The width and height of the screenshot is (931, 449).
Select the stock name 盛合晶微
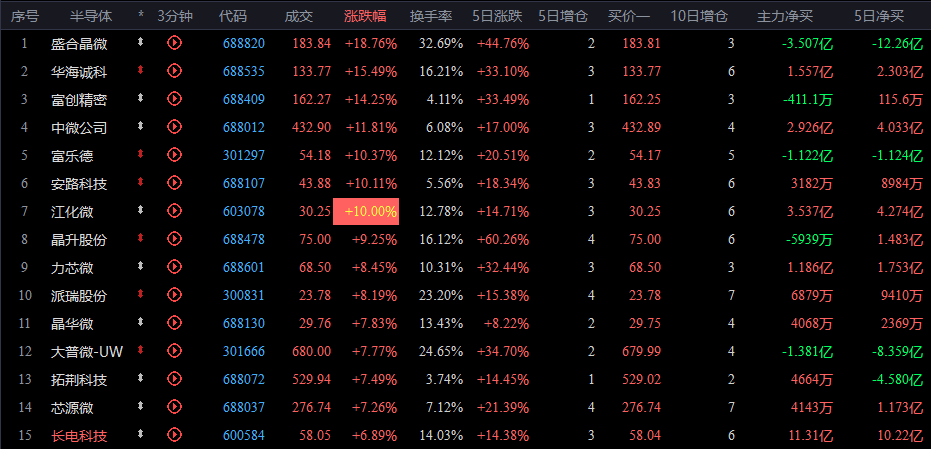tap(79, 44)
